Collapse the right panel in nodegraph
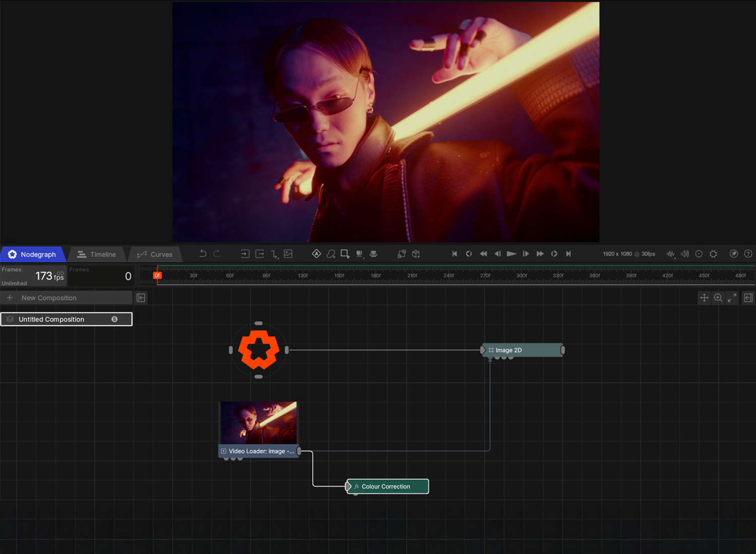The image size is (756, 554). click(748, 298)
